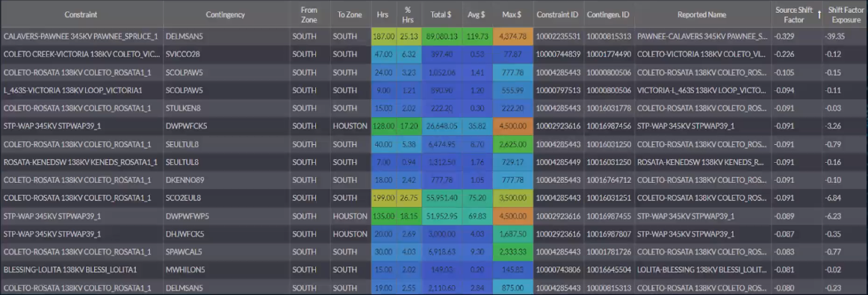This screenshot has width=868, height=295.
Task: Click the 17.20 percent hours cell
Action: [x=409, y=126]
